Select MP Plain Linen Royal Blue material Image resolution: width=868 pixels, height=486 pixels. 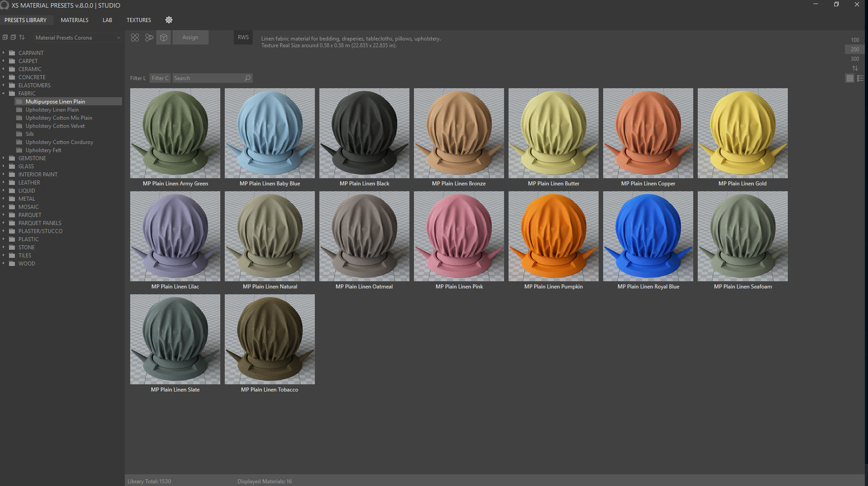(x=648, y=236)
